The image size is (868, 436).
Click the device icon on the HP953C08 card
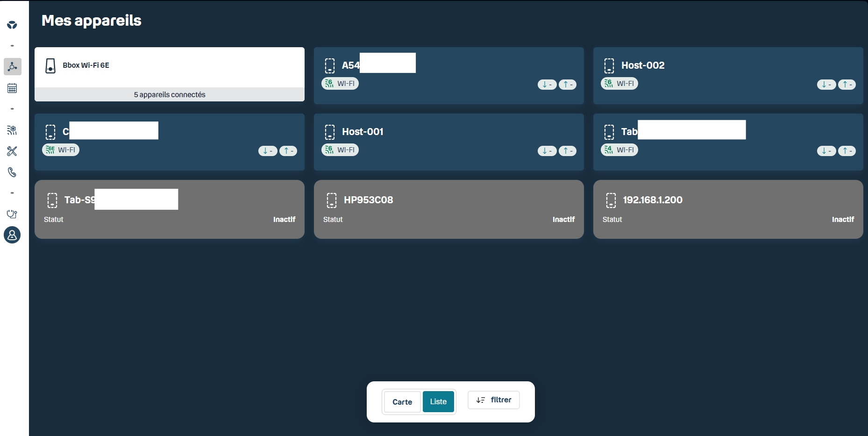point(332,200)
